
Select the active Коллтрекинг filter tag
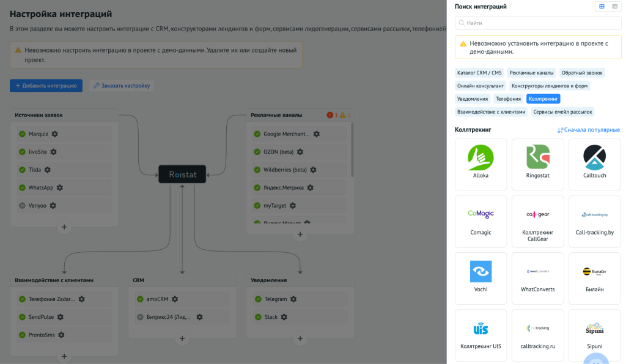click(543, 99)
